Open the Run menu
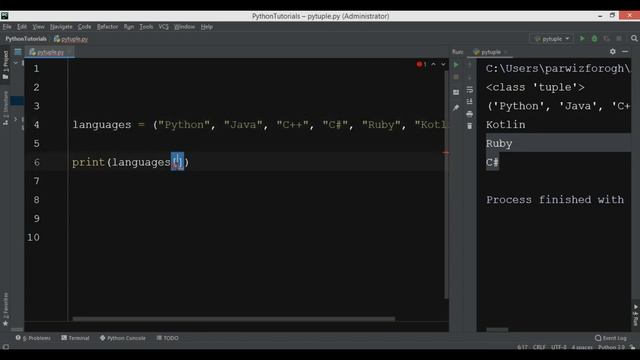 click(x=129, y=27)
